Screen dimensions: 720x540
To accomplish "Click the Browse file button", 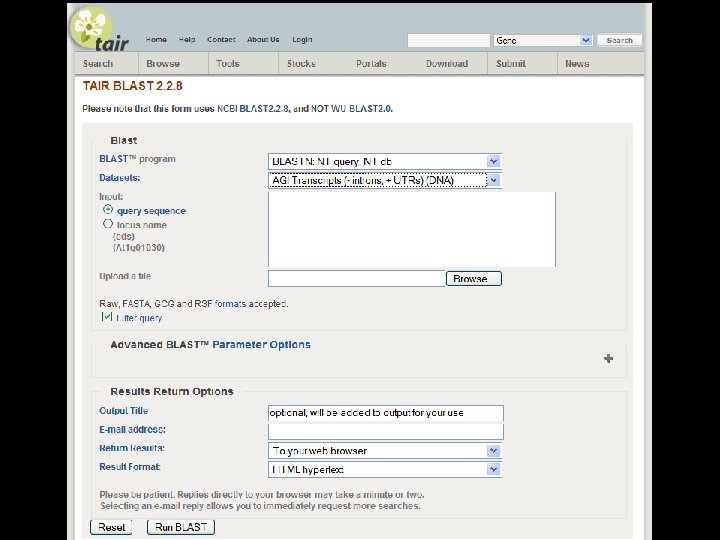I will [474, 279].
